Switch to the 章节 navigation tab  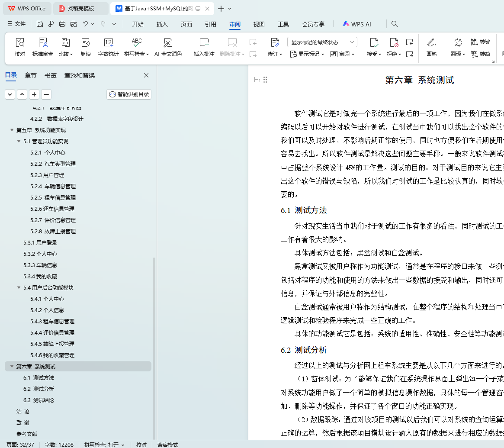(31, 75)
